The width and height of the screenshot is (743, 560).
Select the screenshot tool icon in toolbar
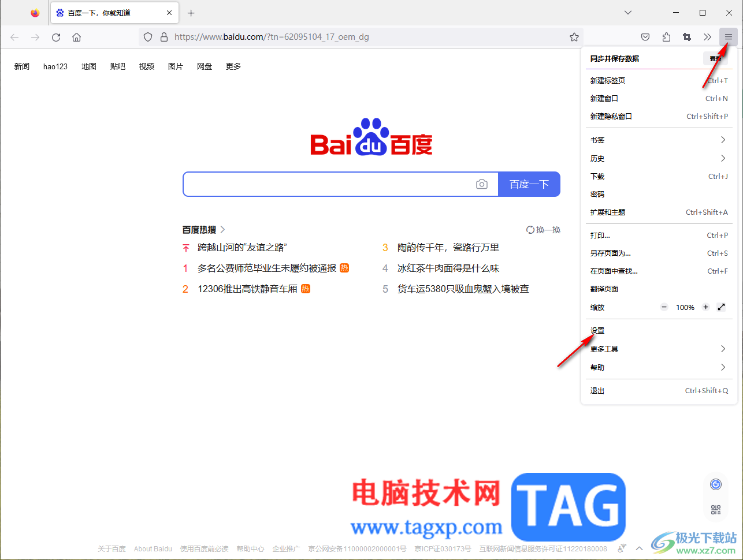(x=687, y=36)
